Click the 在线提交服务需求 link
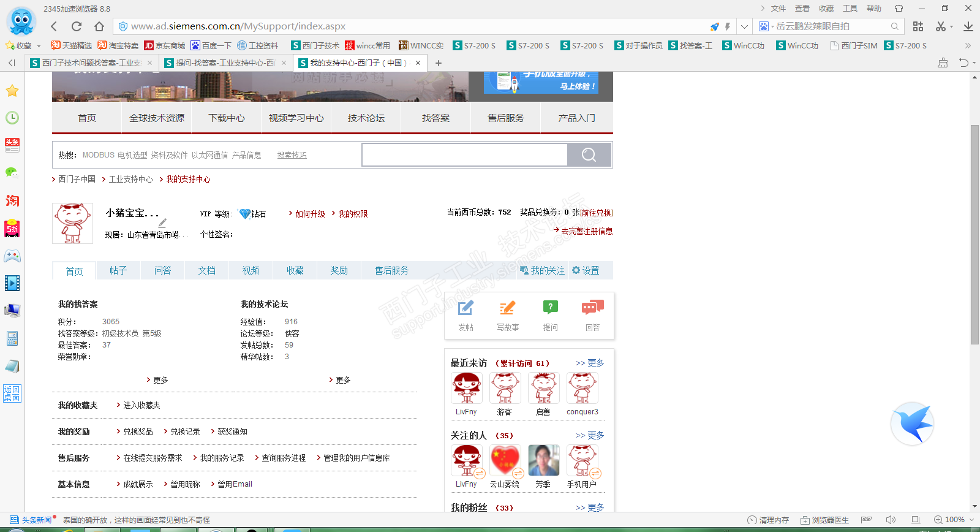The width and height of the screenshot is (980, 532). (x=153, y=458)
